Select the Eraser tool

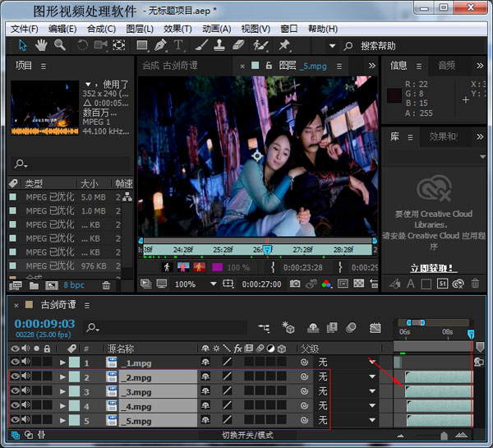[x=238, y=45]
